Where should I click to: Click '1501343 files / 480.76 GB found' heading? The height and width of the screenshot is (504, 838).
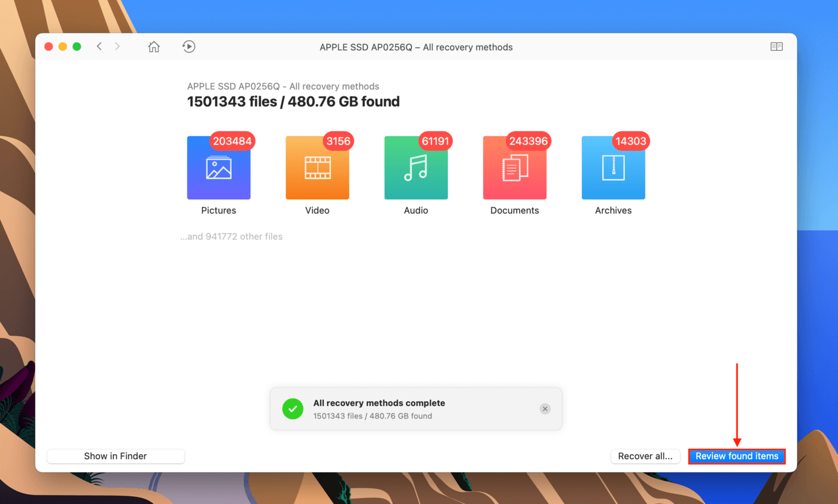[x=293, y=102]
